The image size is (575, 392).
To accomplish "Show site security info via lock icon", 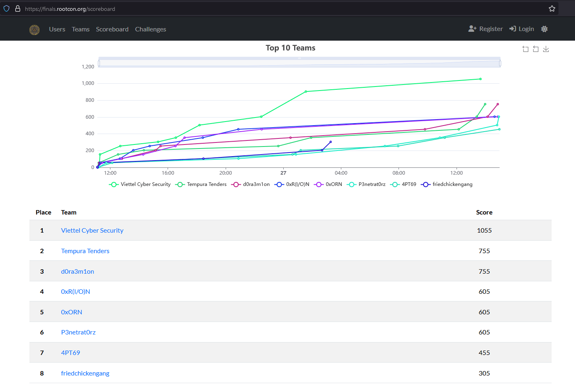I will click(18, 8).
